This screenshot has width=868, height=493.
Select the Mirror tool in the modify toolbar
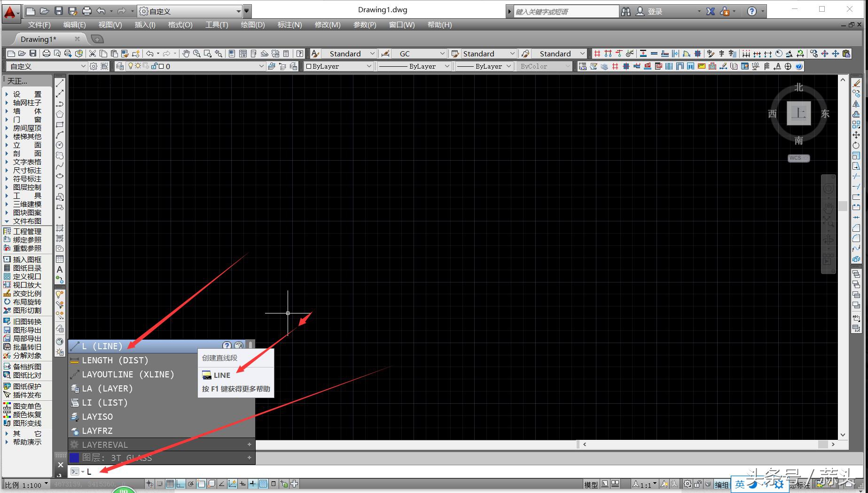pos(856,104)
